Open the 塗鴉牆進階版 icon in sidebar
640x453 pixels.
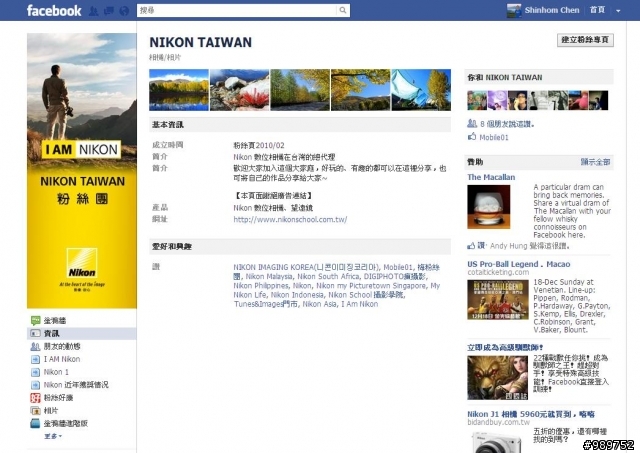36,423
